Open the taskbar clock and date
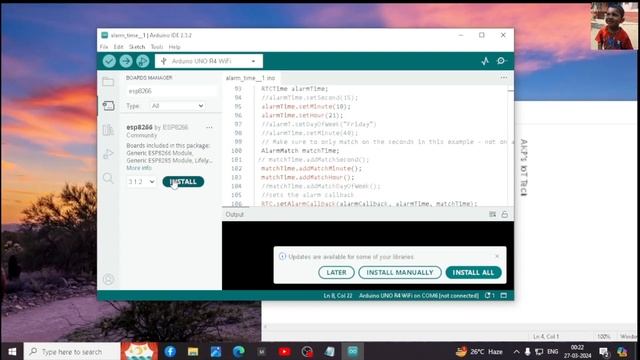Screen dimensions: 640x360 tap(578, 351)
